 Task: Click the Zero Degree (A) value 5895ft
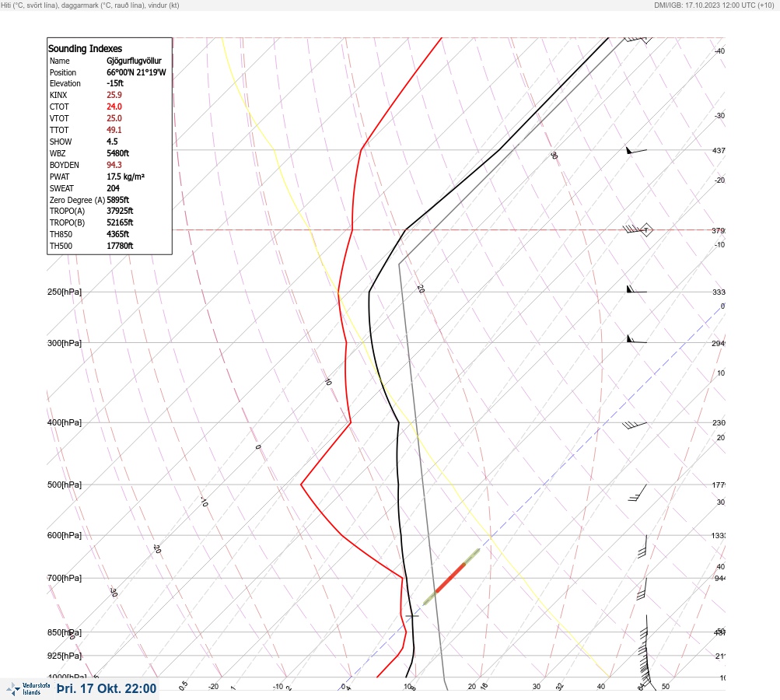(x=118, y=200)
